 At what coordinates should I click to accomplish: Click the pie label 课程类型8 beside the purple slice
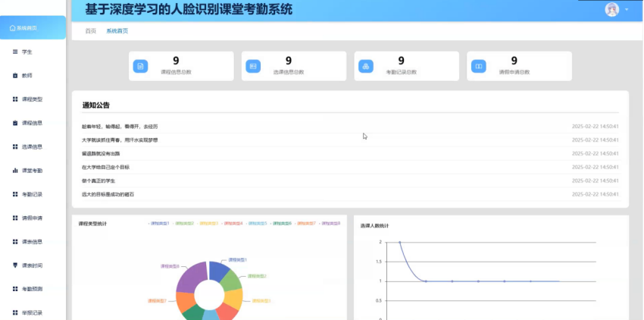tap(170, 266)
